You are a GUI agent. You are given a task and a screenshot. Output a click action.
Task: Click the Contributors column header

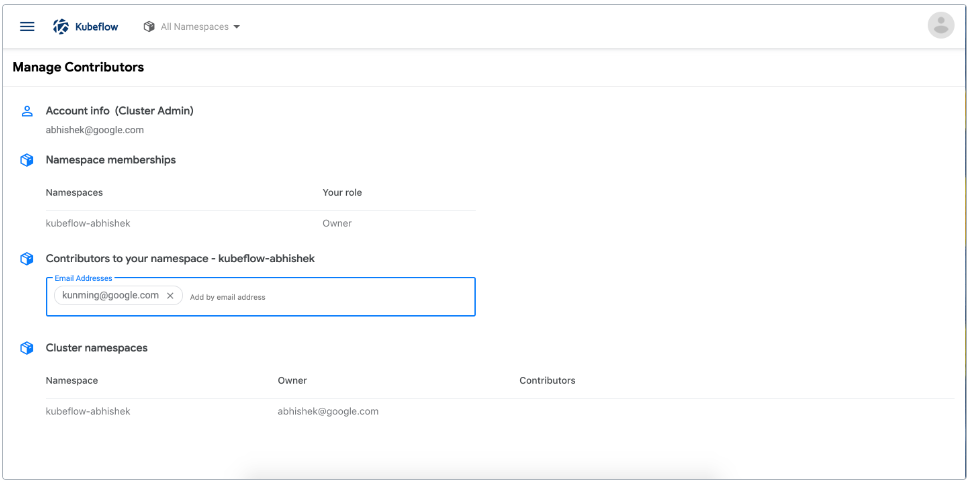click(547, 380)
